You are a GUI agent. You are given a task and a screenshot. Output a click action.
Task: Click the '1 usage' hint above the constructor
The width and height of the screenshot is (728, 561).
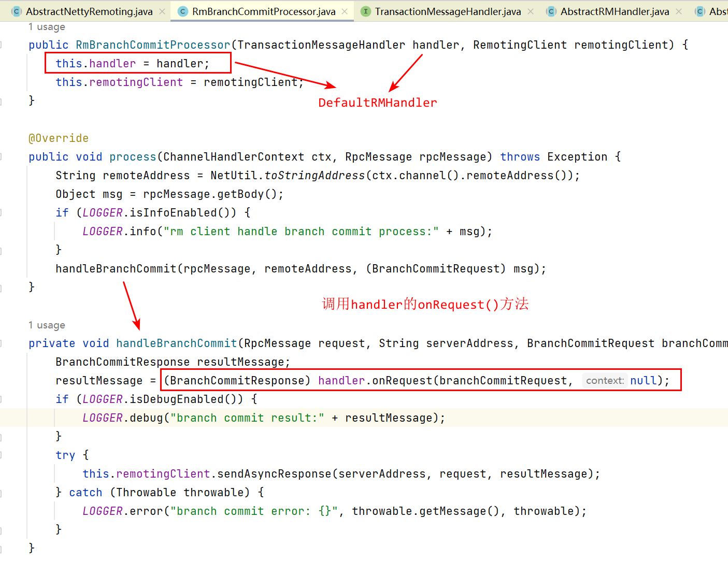(x=47, y=27)
